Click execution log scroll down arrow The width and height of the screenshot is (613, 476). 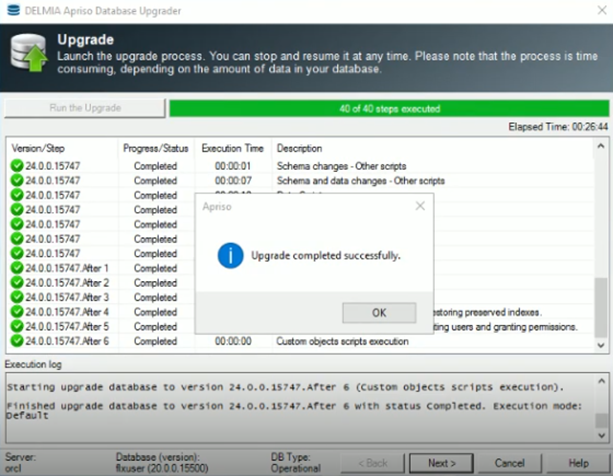[601, 435]
